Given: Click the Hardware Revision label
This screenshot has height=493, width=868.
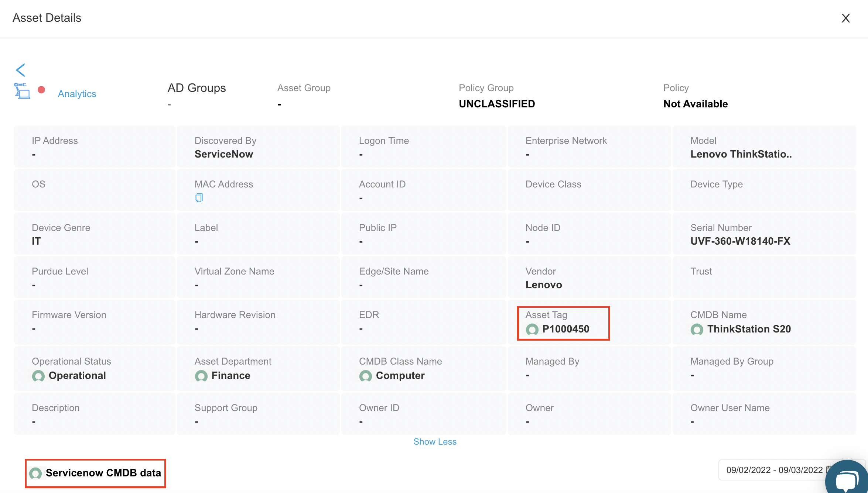Looking at the screenshot, I should click(x=235, y=315).
